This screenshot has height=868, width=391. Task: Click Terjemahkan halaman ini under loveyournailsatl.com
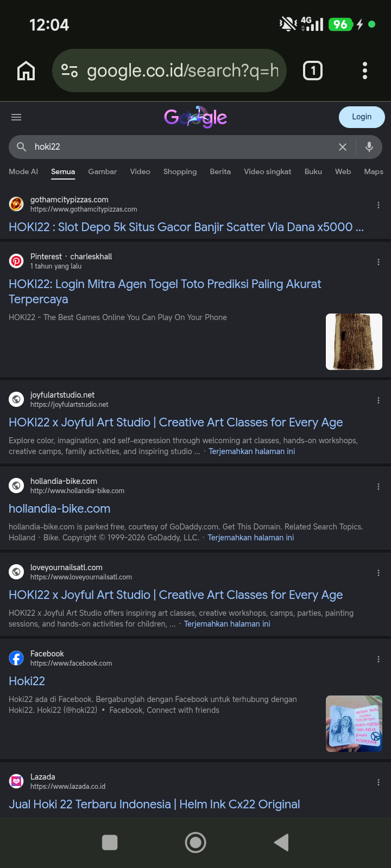click(227, 624)
